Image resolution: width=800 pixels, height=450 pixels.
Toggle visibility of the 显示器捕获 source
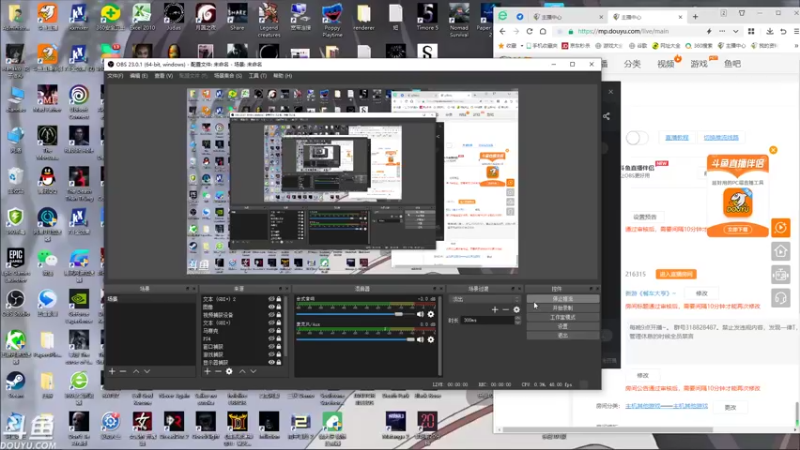pyautogui.click(x=271, y=362)
